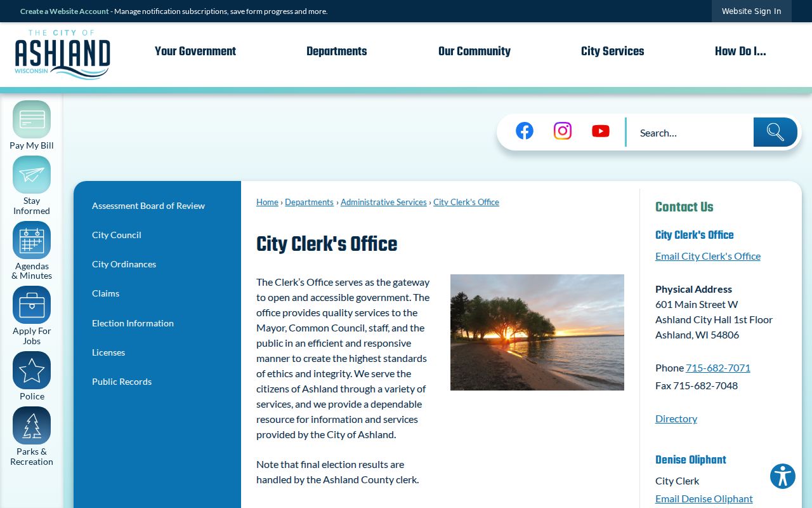Visit the city's Facebook page icon
Screen dimensions: 812x508
click(x=525, y=131)
